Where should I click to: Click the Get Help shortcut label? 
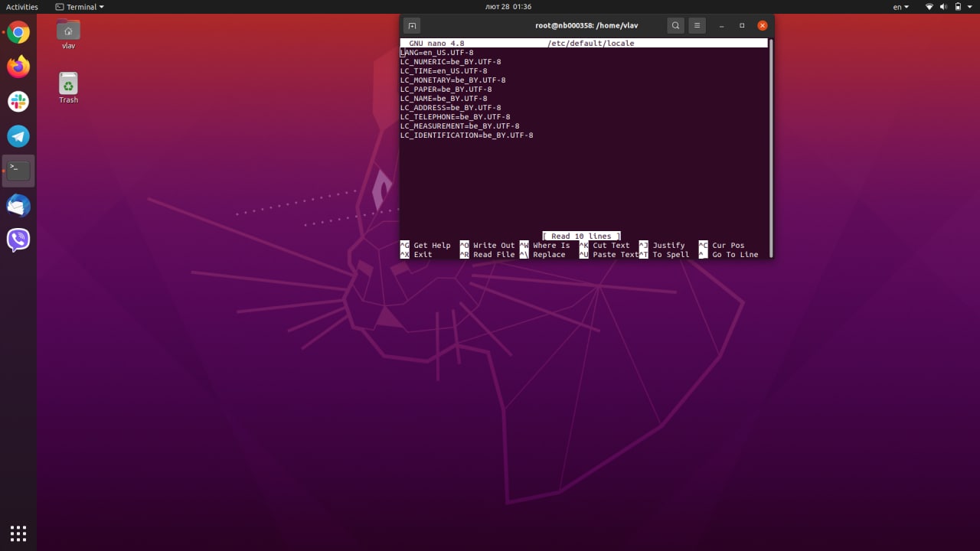(432, 246)
